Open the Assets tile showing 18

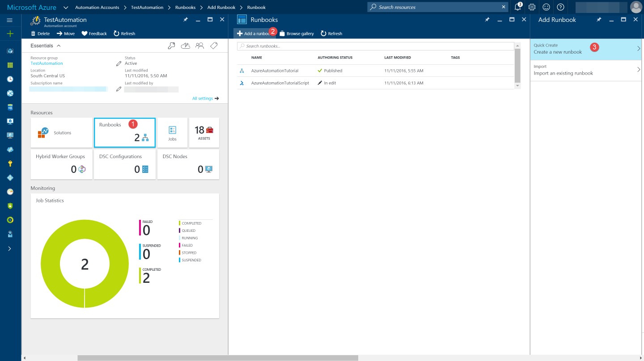(x=204, y=133)
